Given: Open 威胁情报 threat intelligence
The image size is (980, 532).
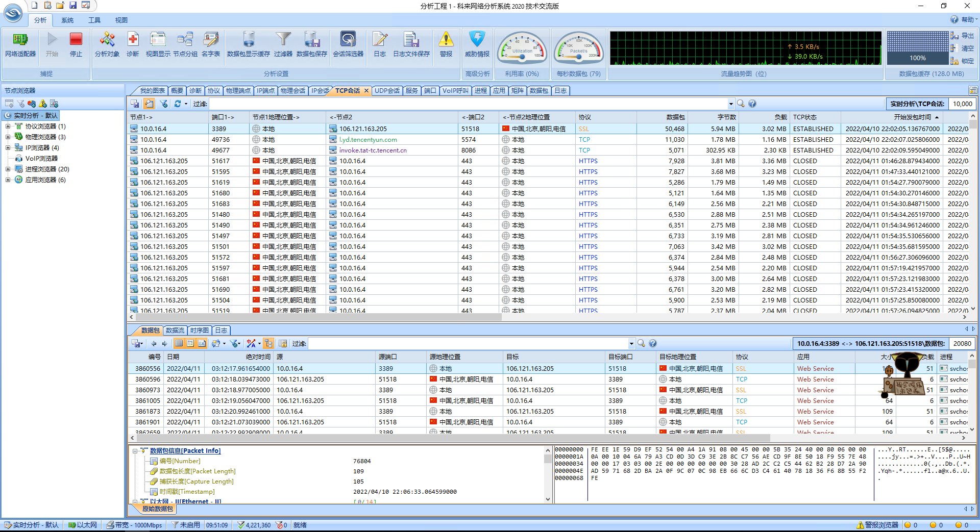Looking at the screenshot, I should tap(477, 44).
